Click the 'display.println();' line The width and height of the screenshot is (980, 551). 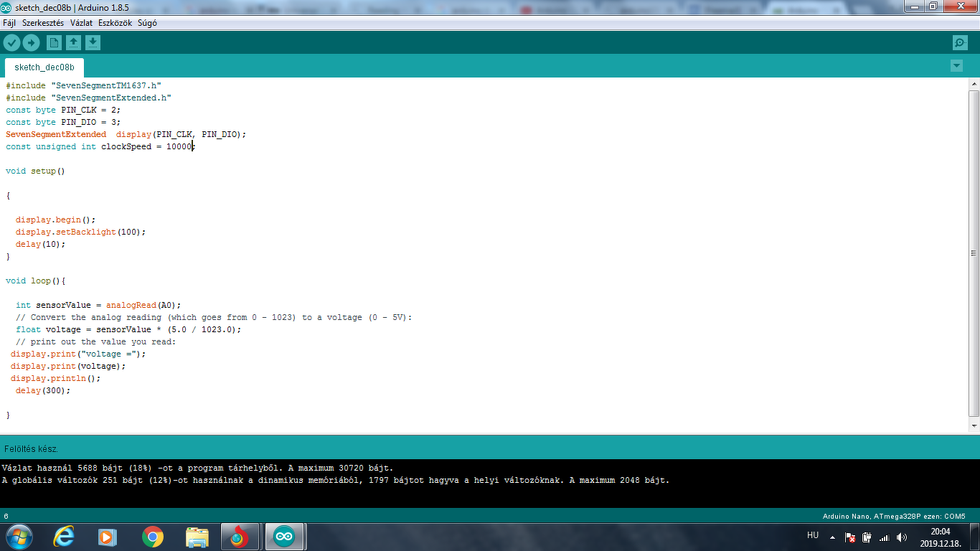click(56, 378)
